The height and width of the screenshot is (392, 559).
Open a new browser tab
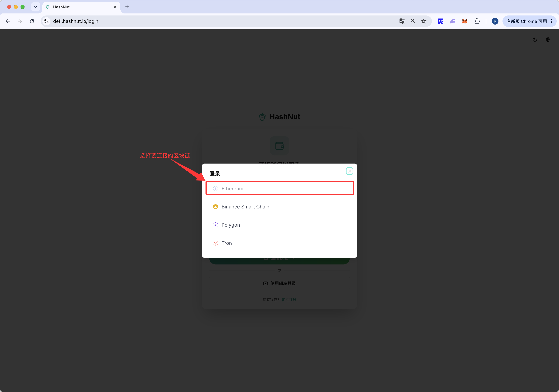[x=127, y=7]
